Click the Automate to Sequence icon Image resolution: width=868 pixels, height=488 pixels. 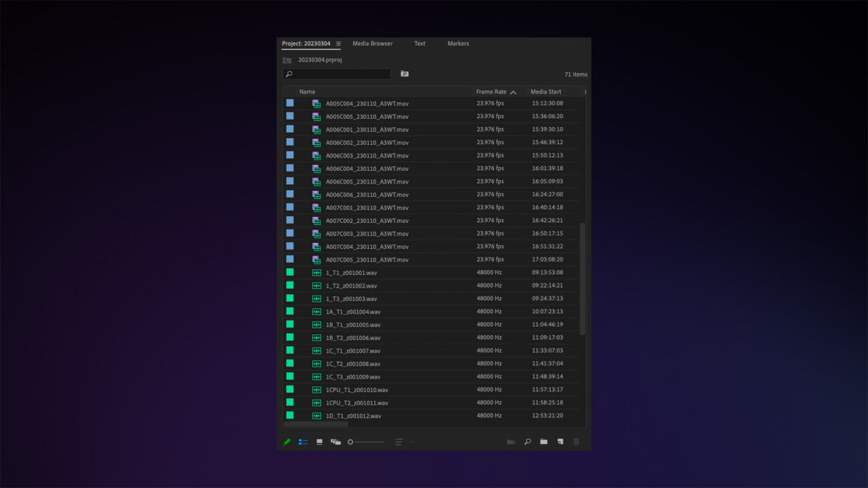click(511, 441)
